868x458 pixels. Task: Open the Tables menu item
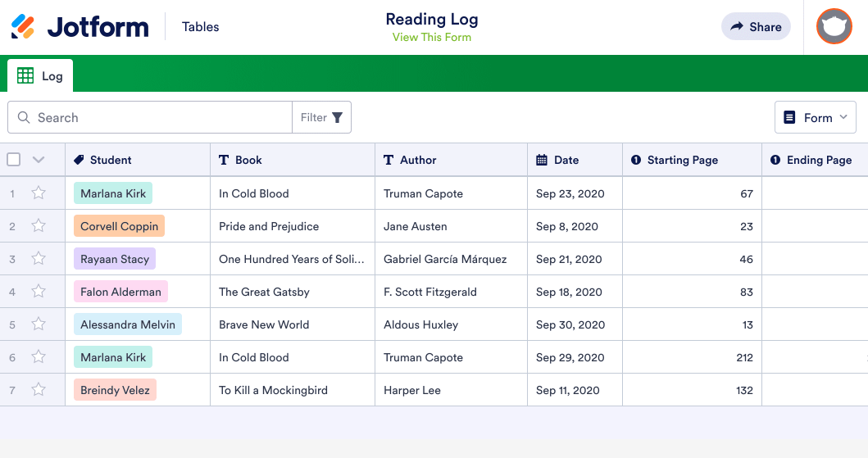[x=201, y=27]
